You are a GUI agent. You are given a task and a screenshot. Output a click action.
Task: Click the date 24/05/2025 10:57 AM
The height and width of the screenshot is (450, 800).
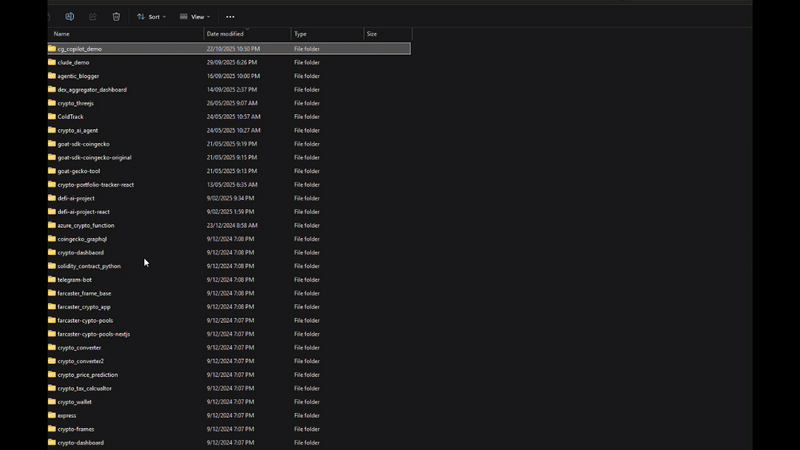click(234, 117)
